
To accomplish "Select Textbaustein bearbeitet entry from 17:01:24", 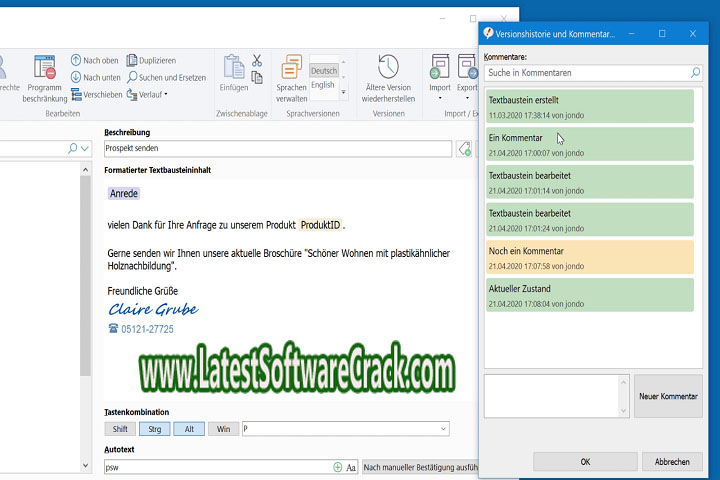I will [590, 220].
